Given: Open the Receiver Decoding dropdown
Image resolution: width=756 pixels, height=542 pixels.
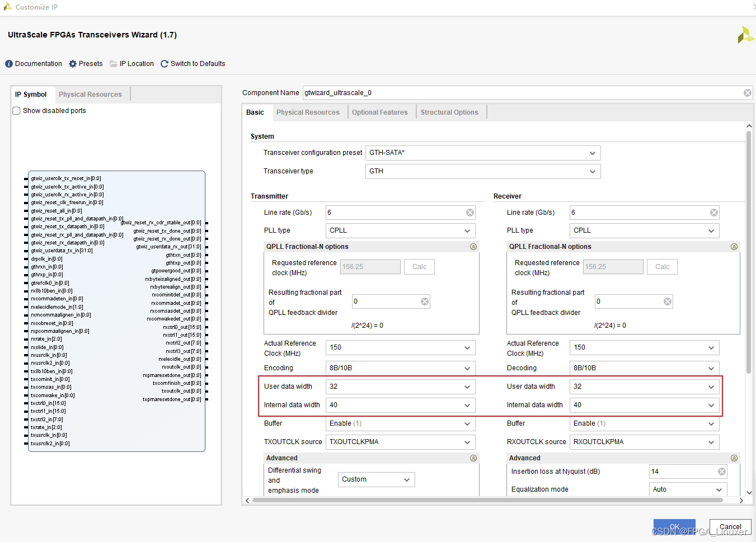Looking at the screenshot, I should (645, 368).
